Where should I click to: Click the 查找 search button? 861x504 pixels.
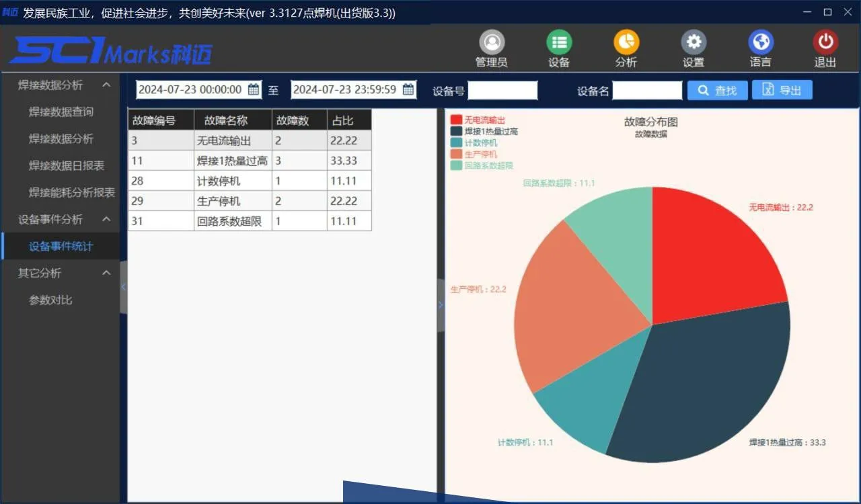pos(717,90)
